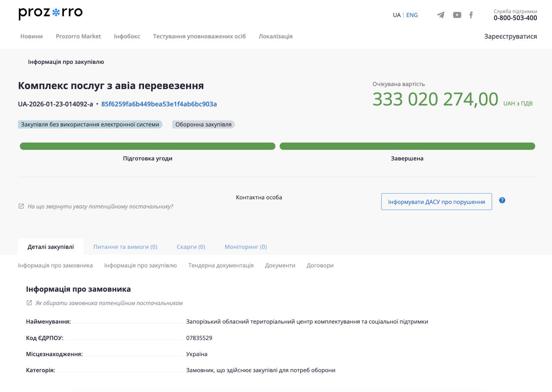Open Prozorro Market menu item
The height and width of the screenshot is (392, 552).
click(x=78, y=36)
